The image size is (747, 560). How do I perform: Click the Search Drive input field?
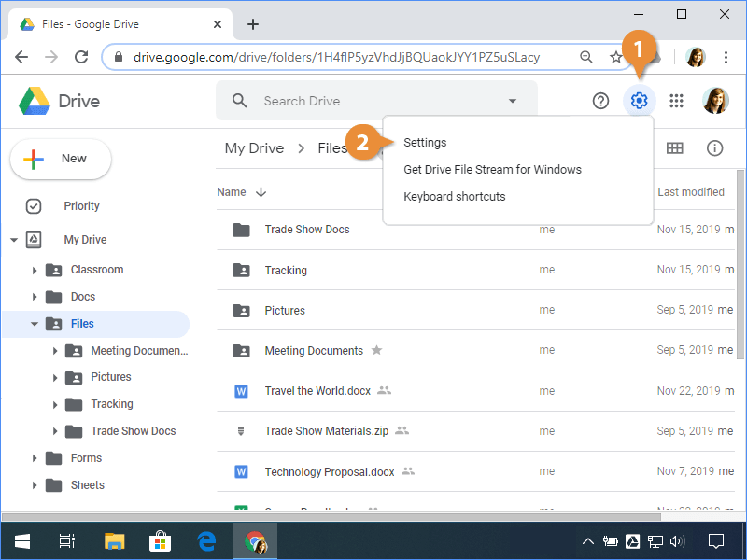(373, 101)
